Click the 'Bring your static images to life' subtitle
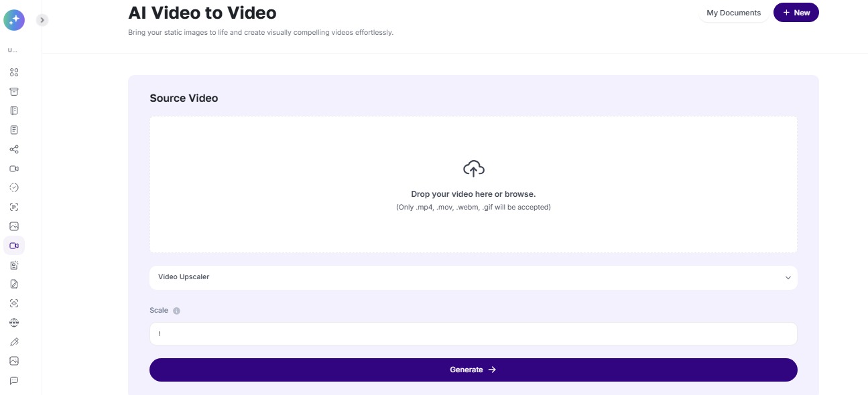Viewport: 868px width, 395px height. (x=261, y=32)
